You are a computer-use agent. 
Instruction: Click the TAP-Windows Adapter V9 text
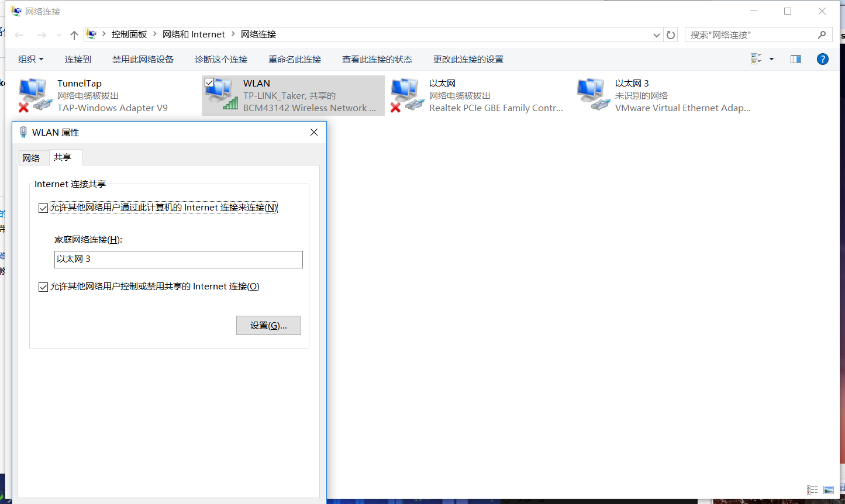[x=112, y=108]
